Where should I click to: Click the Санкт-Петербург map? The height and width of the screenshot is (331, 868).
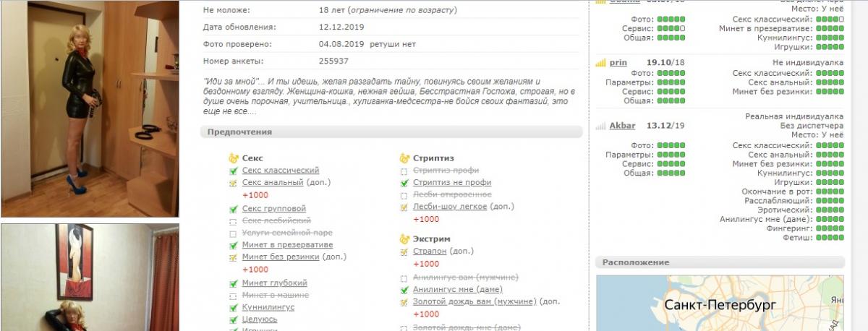pyautogui.click(x=720, y=304)
